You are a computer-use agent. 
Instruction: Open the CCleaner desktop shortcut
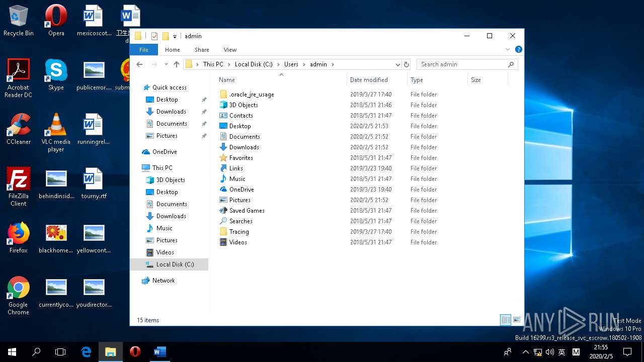(19, 129)
